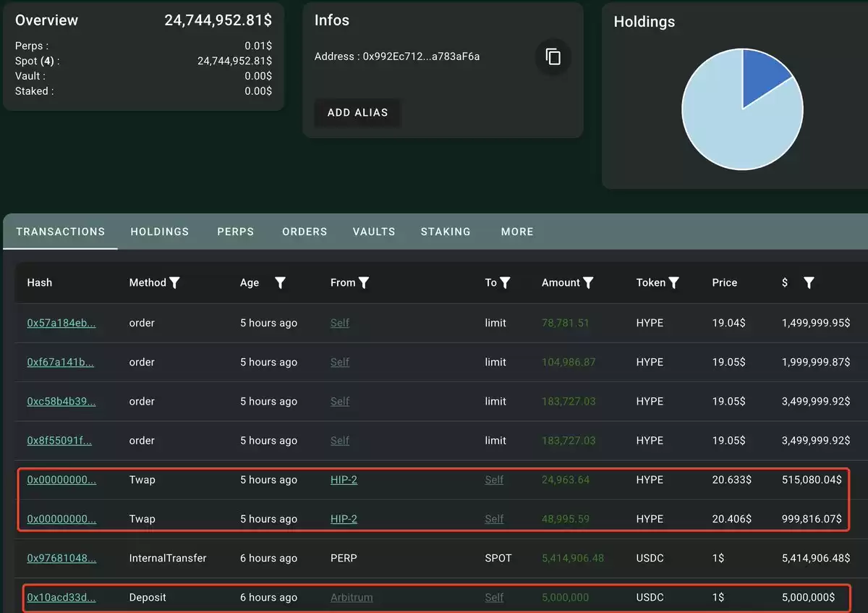Viewport: 868px width, 613px height.
Task: Switch to the HOLDINGS tab
Action: (x=160, y=232)
